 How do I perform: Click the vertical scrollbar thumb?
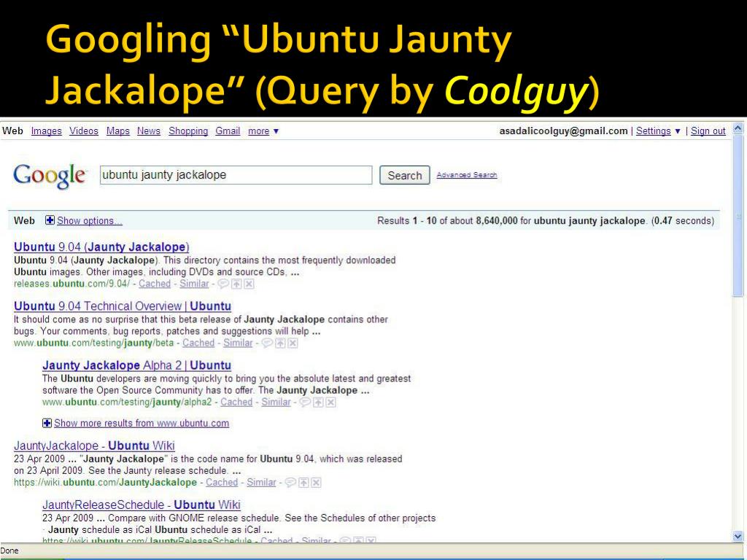738,215
